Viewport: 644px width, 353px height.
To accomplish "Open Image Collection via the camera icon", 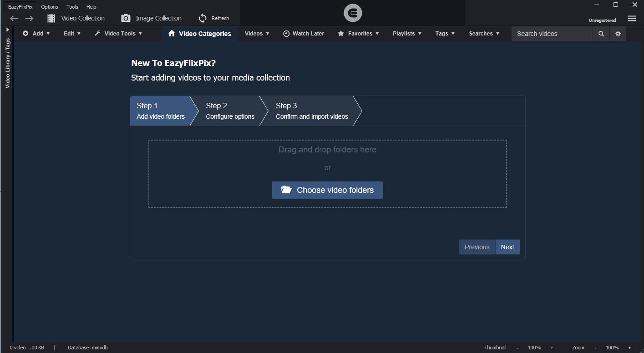I will pos(126,18).
